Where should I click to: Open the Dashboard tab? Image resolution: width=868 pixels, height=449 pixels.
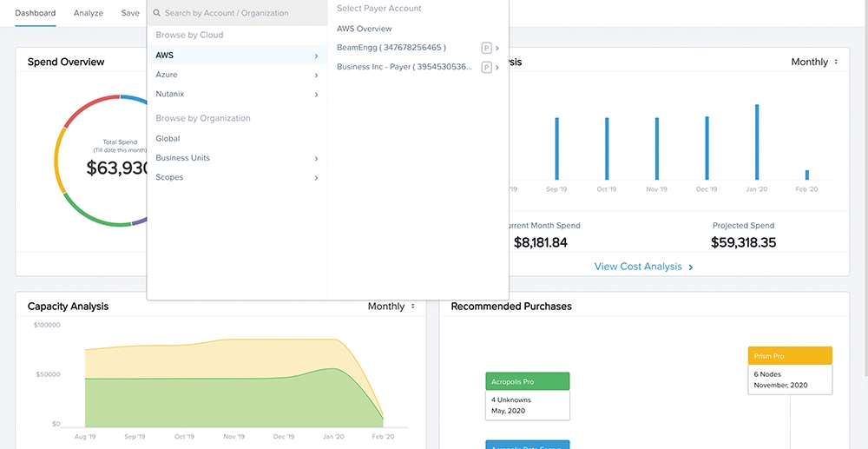[x=36, y=13]
